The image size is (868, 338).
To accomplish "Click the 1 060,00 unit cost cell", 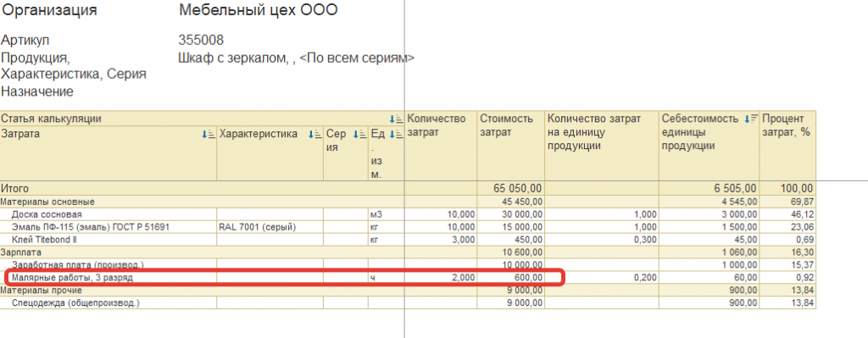I will (709, 252).
